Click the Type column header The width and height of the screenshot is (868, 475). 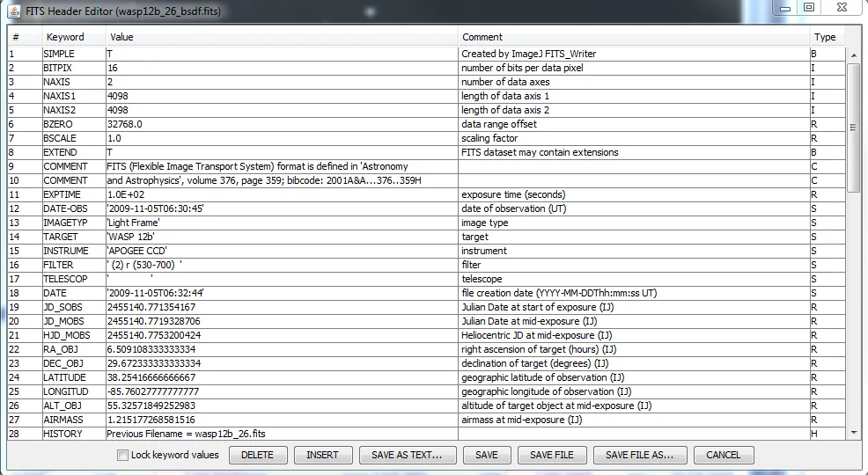coord(825,37)
